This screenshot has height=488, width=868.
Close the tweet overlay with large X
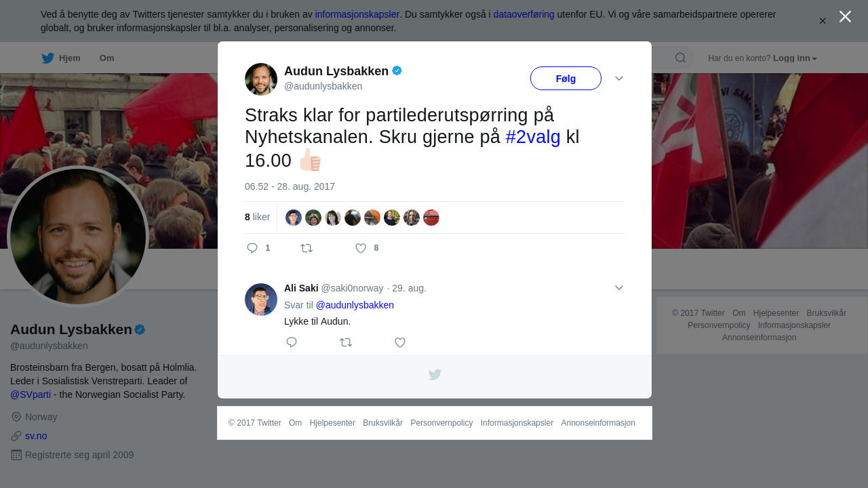pos(845,16)
